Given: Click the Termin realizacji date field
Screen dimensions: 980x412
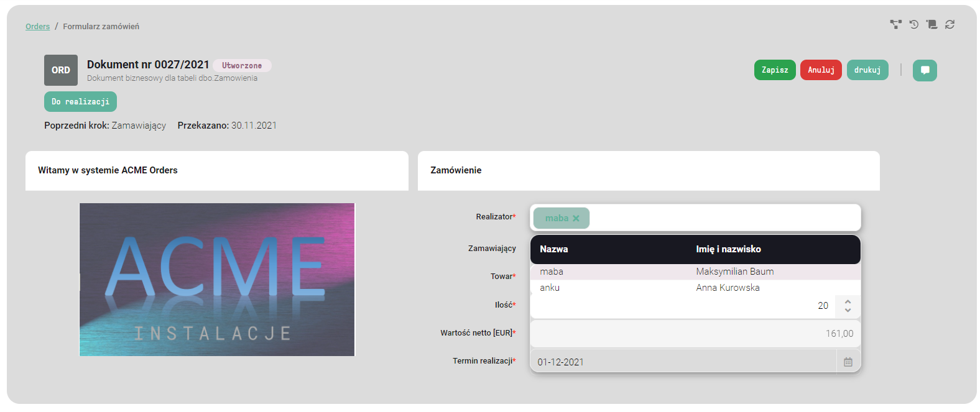Looking at the screenshot, I should [682, 362].
